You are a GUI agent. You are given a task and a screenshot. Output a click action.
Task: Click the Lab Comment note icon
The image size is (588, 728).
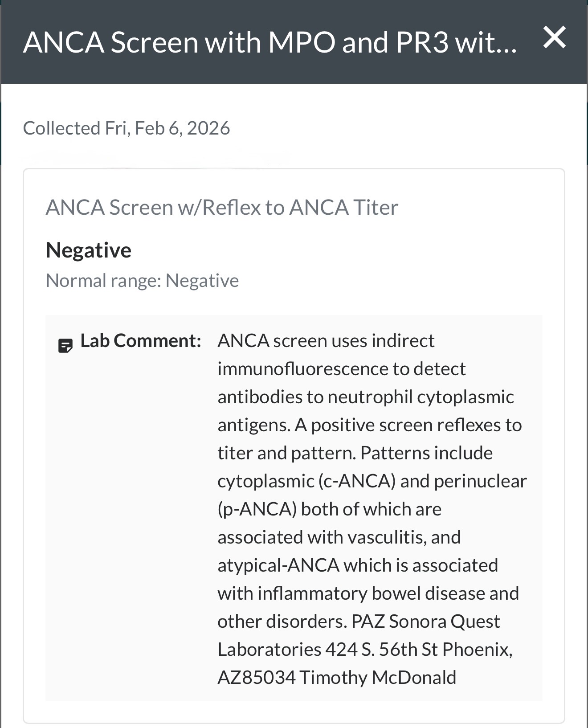[65, 346]
